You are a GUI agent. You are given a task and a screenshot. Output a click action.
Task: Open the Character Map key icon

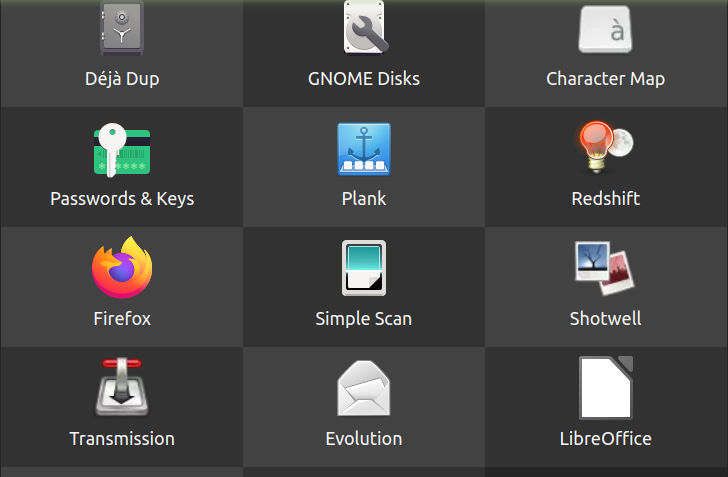[x=605, y=28]
